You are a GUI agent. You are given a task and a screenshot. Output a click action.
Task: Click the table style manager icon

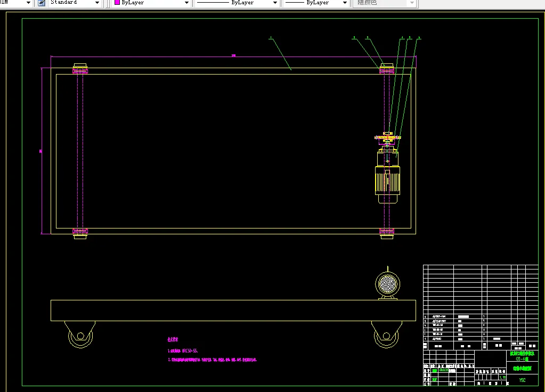coord(42,3)
